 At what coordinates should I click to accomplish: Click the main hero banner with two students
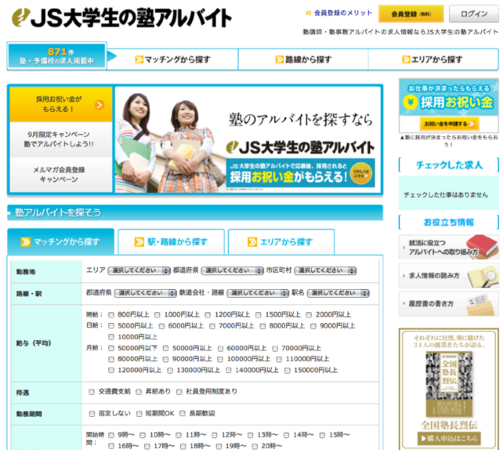click(248, 139)
